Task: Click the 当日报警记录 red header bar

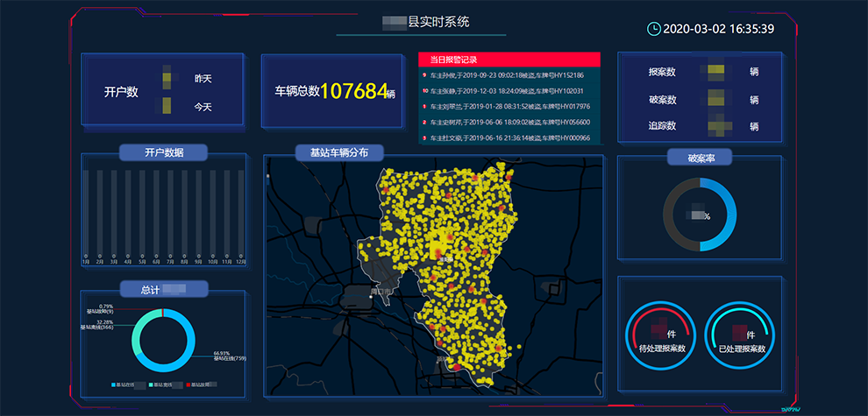Action: [509, 60]
